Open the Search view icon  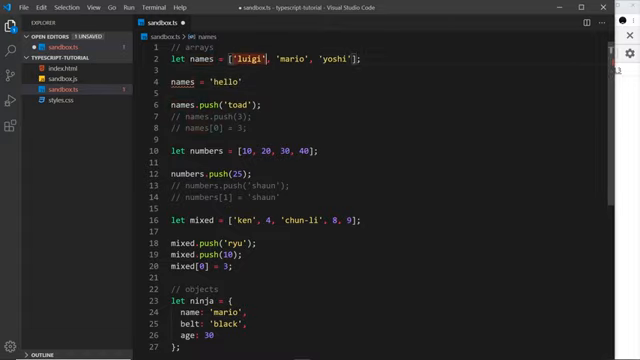(x=10, y=51)
